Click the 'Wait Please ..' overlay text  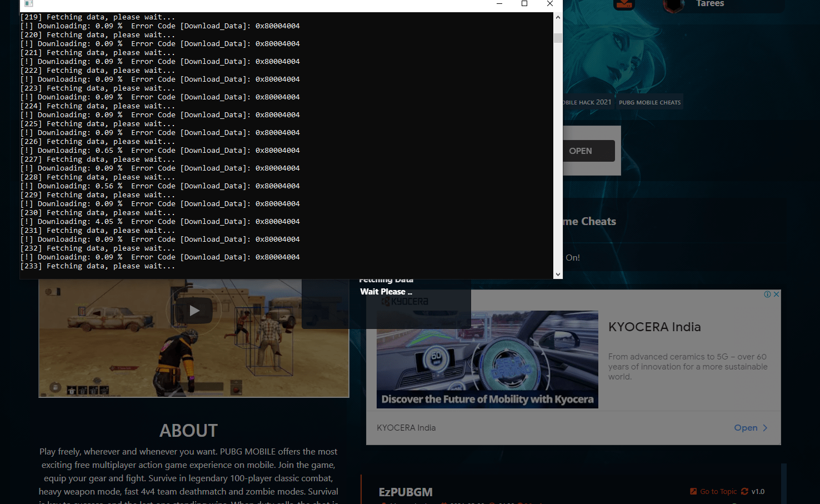[386, 292]
